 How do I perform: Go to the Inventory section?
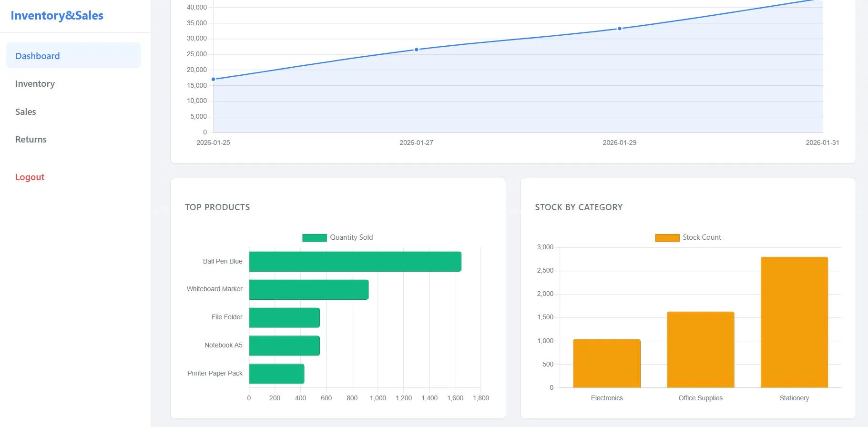[35, 84]
